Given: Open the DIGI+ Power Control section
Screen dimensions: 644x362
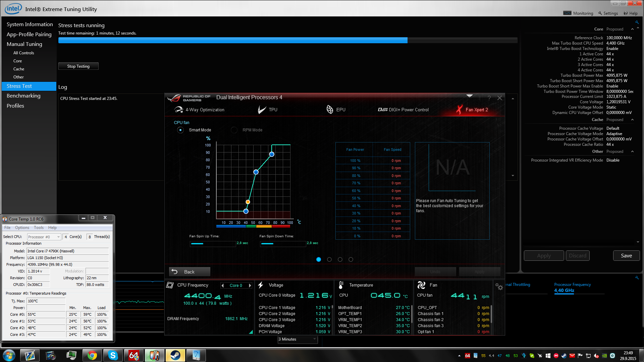Looking at the screenshot, I should tap(403, 110).
